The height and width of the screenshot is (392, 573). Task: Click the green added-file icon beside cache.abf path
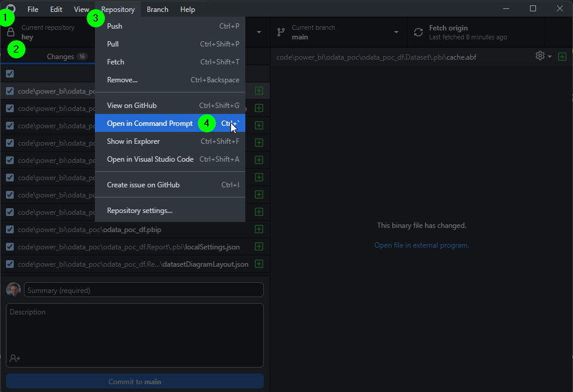(x=562, y=57)
